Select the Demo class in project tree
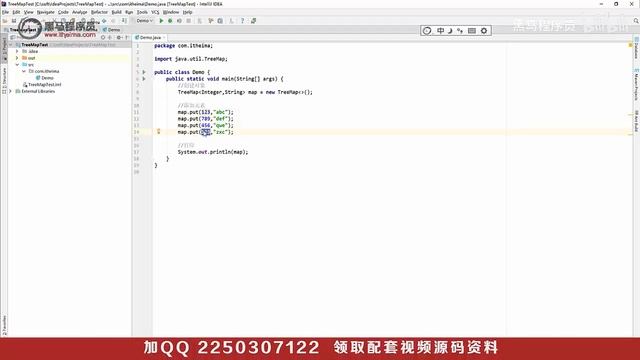The width and height of the screenshot is (640, 360). coord(47,78)
